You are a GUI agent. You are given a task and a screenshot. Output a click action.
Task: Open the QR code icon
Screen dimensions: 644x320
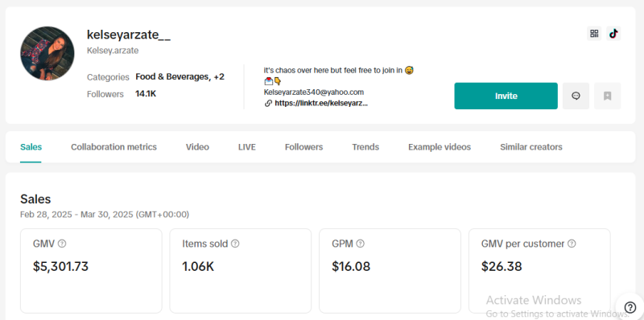(x=594, y=34)
